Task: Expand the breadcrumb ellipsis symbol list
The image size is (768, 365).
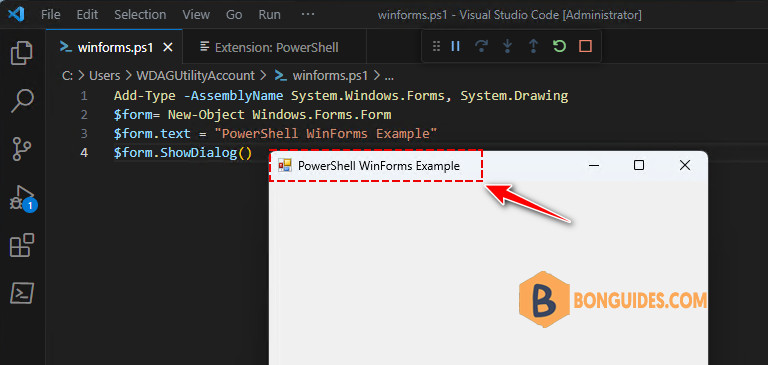Action: (389, 76)
